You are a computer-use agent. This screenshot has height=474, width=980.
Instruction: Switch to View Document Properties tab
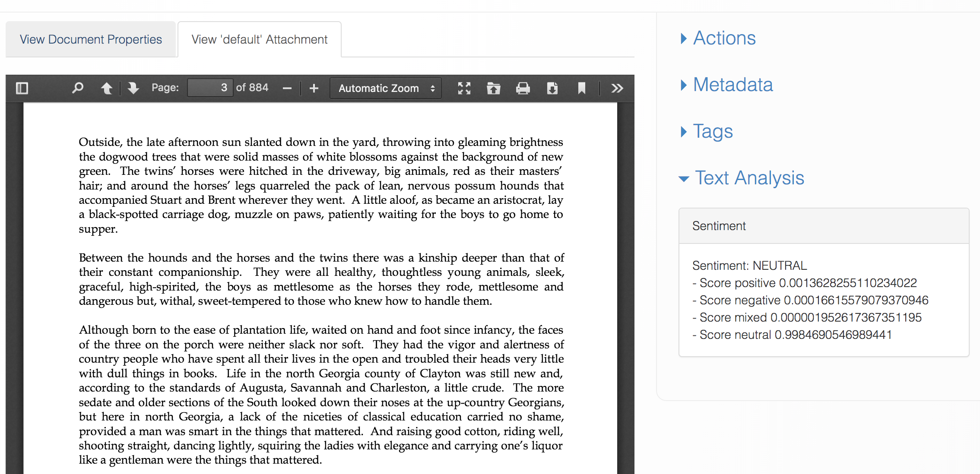coord(91,39)
